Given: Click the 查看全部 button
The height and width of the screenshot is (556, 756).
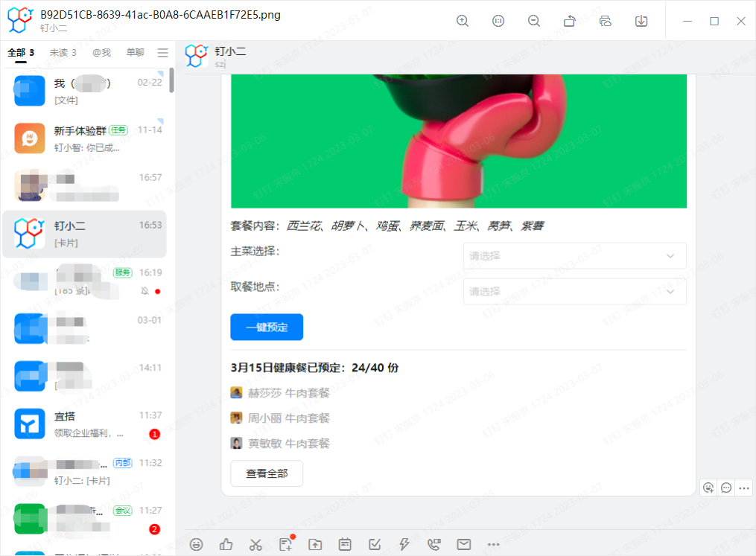Looking at the screenshot, I should point(267,473).
